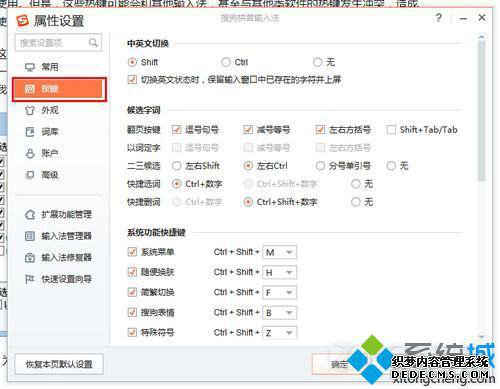Viewport: 500px width, 389px height.
Task: Go to 按键 settings tab
Action: point(59,89)
